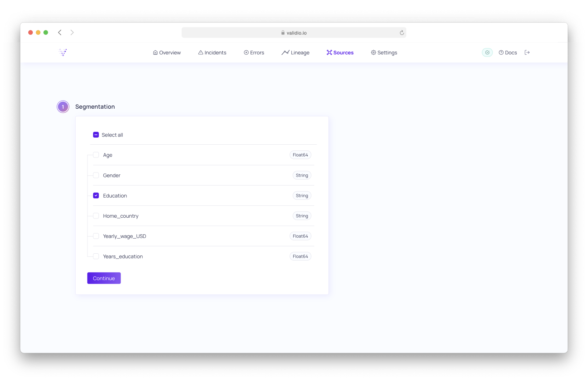Check the Yearly_wage_USD checkbox
Viewport: 588px width, 380px height.
click(96, 236)
